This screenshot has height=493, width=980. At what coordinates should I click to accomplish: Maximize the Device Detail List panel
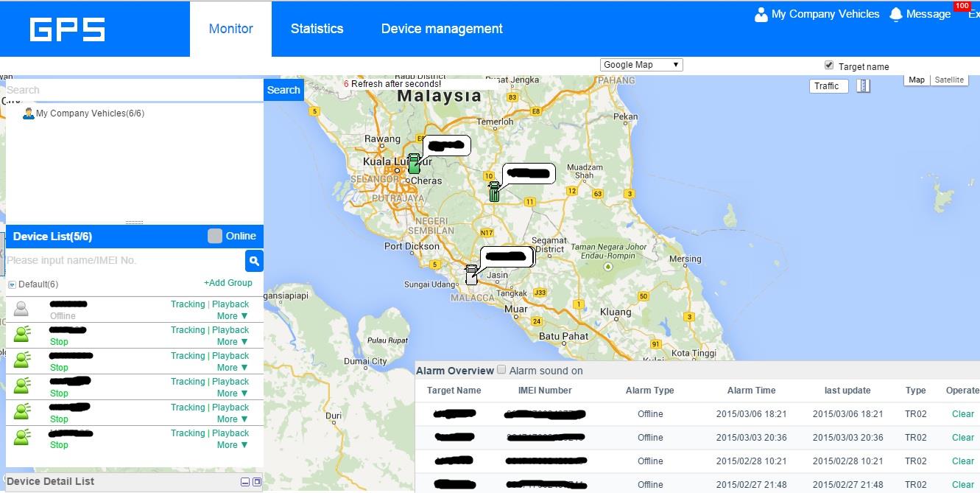[x=257, y=482]
